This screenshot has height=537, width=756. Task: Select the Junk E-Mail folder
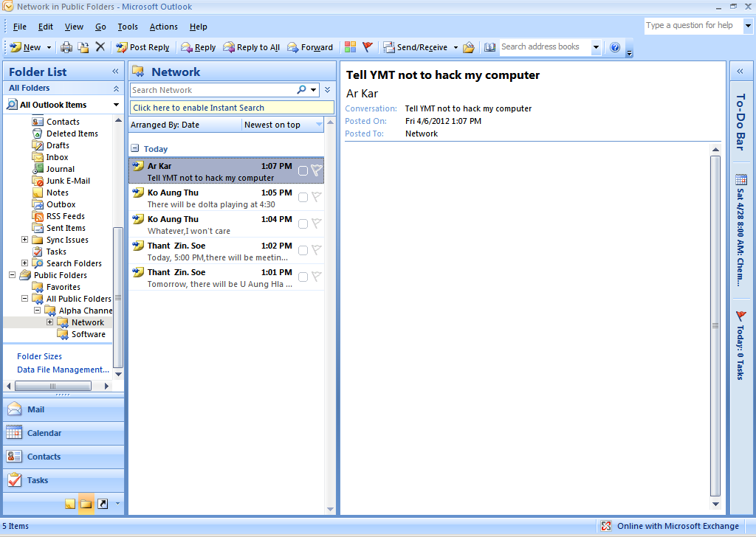click(x=68, y=181)
